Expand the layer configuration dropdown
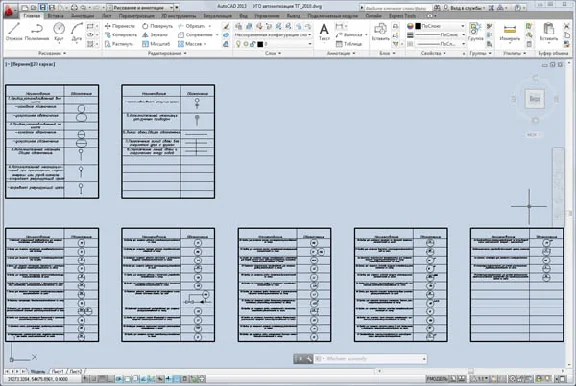This screenshot has height=386, width=576. pos(273,35)
